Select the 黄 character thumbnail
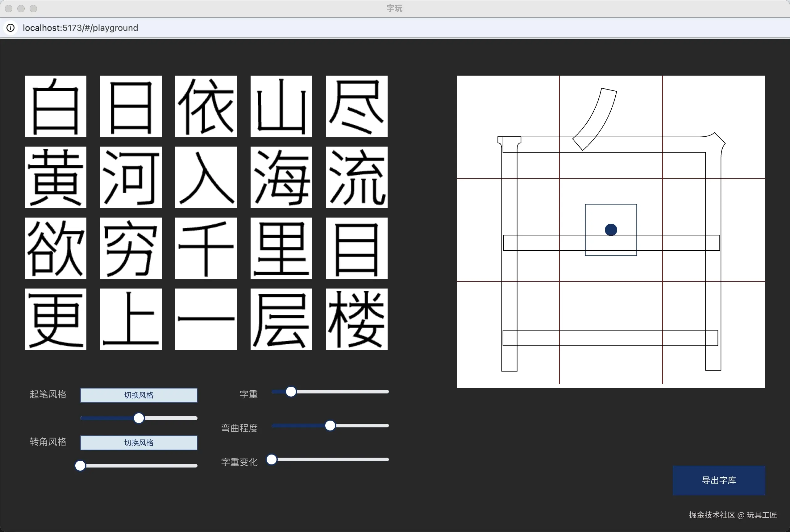790x532 pixels. pos(55,177)
